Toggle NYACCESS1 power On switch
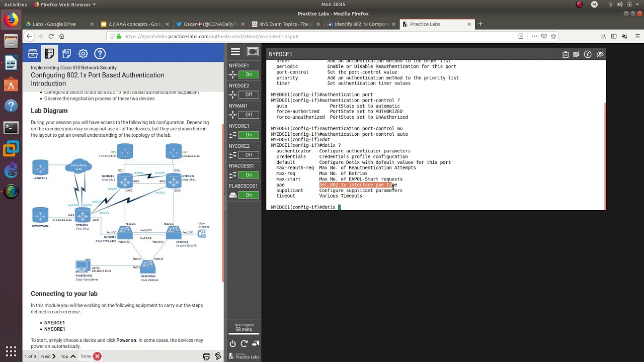644x362 pixels. click(249, 175)
